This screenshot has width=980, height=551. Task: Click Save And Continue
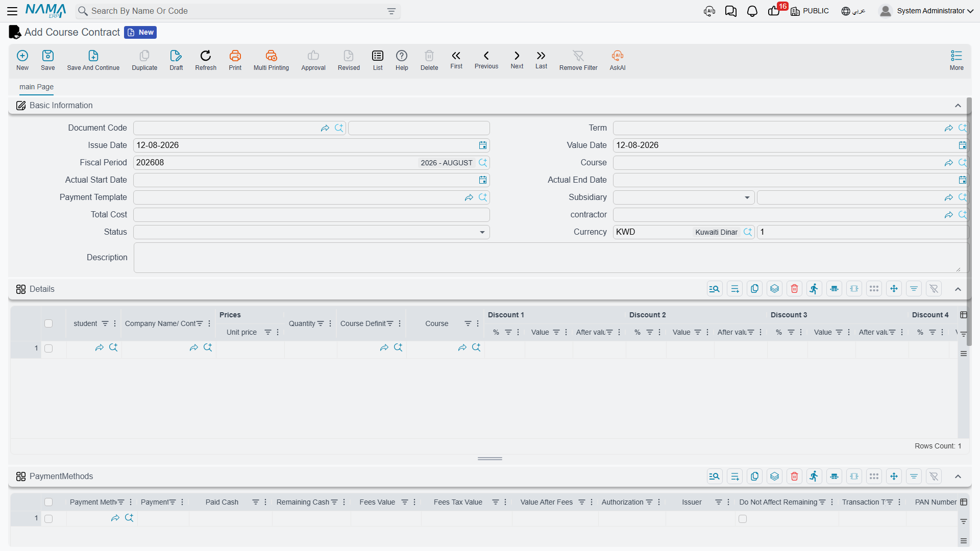point(93,60)
